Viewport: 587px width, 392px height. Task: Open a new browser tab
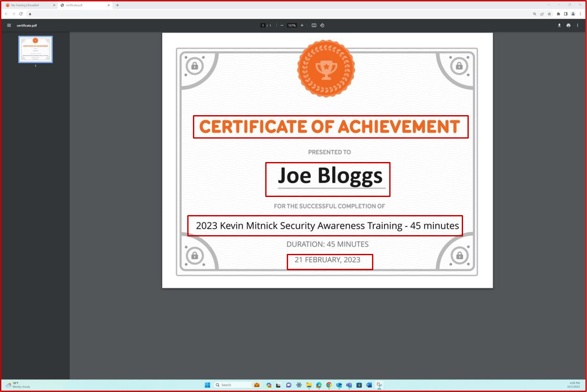pyautogui.click(x=117, y=5)
